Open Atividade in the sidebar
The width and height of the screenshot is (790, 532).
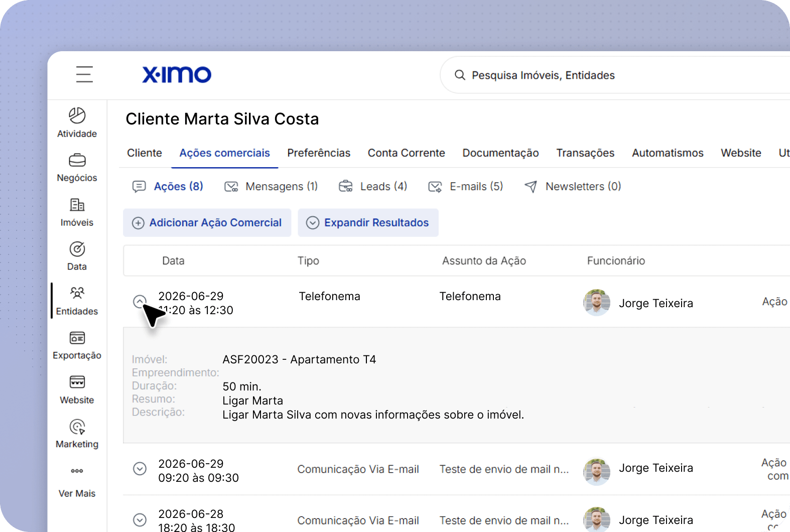(x=77, y=122)
